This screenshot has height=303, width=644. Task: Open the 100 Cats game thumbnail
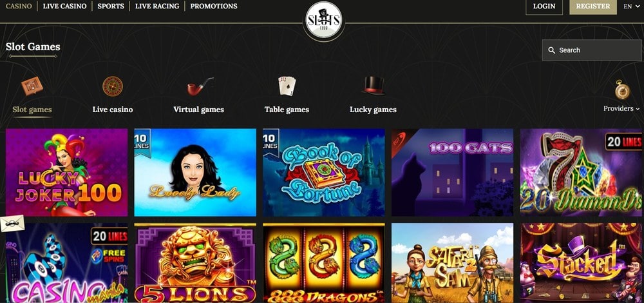452,173
